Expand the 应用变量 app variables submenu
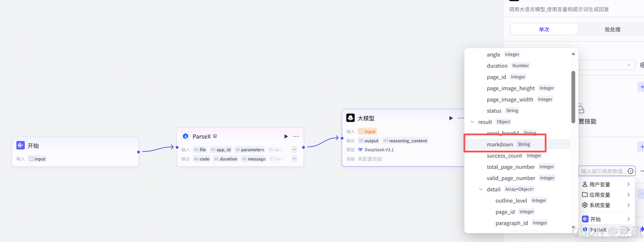 [607, 195]
